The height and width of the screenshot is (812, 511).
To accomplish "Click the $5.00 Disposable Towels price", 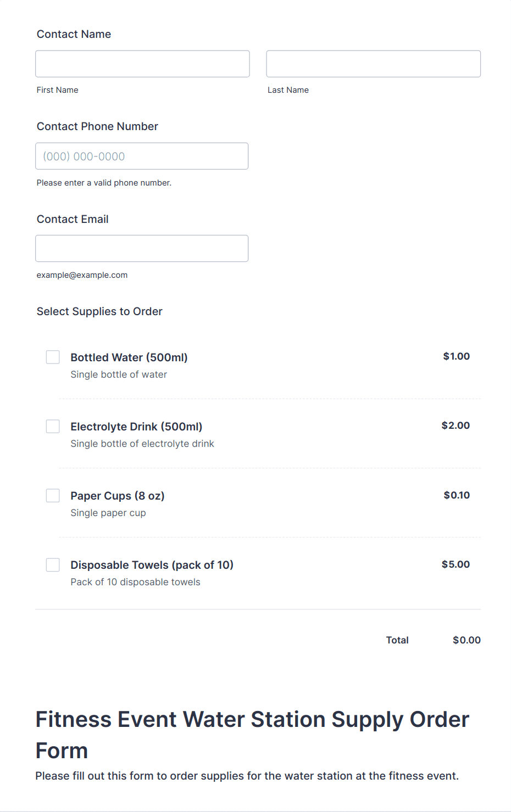I will (x=456, y=564).
